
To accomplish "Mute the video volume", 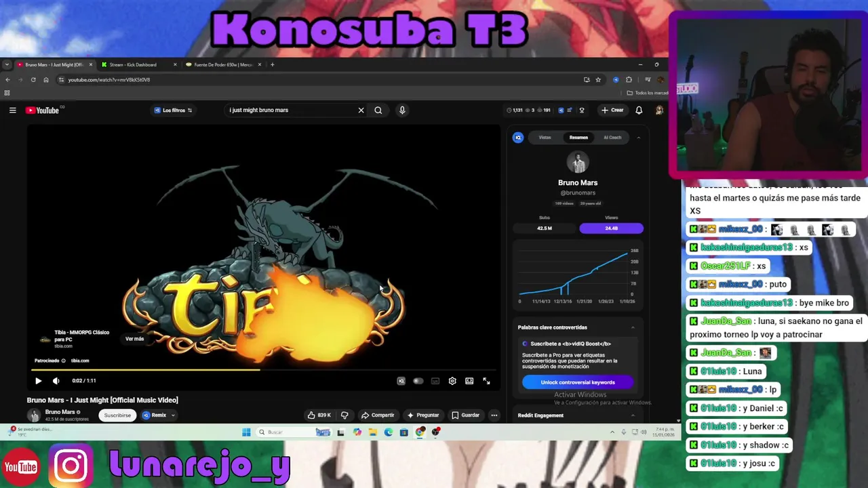I will tap(56, 381).
